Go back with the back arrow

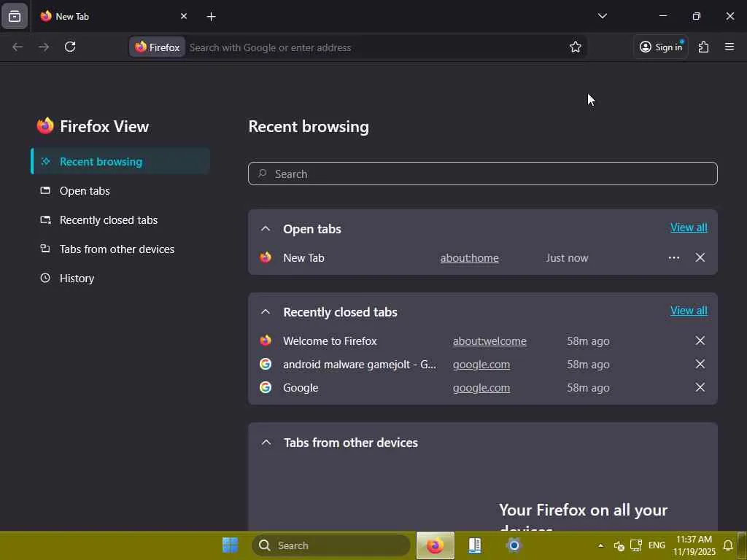pyautogui.click(x=18, y=47)
